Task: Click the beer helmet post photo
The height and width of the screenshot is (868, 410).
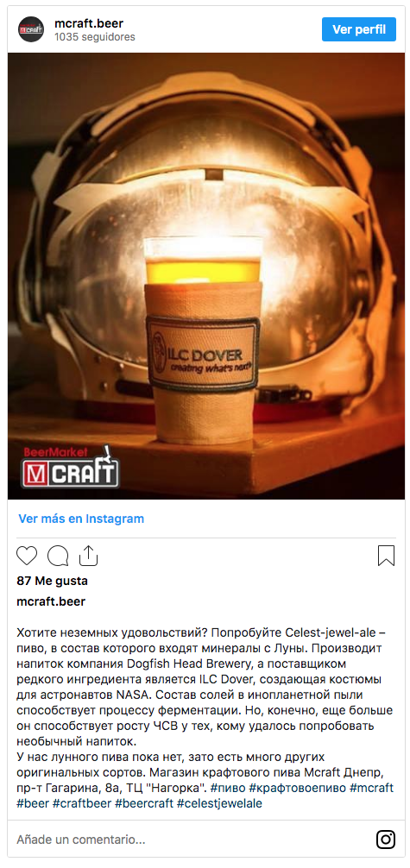Action: 206,276
